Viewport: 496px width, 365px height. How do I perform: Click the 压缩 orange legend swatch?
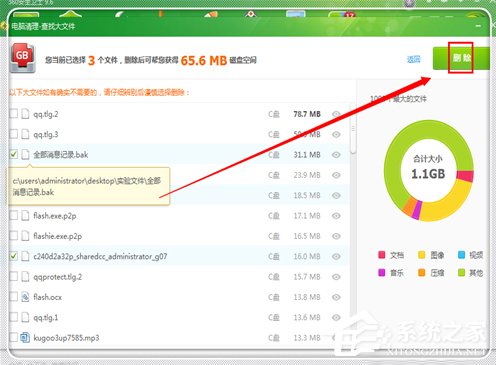point(422,273)
